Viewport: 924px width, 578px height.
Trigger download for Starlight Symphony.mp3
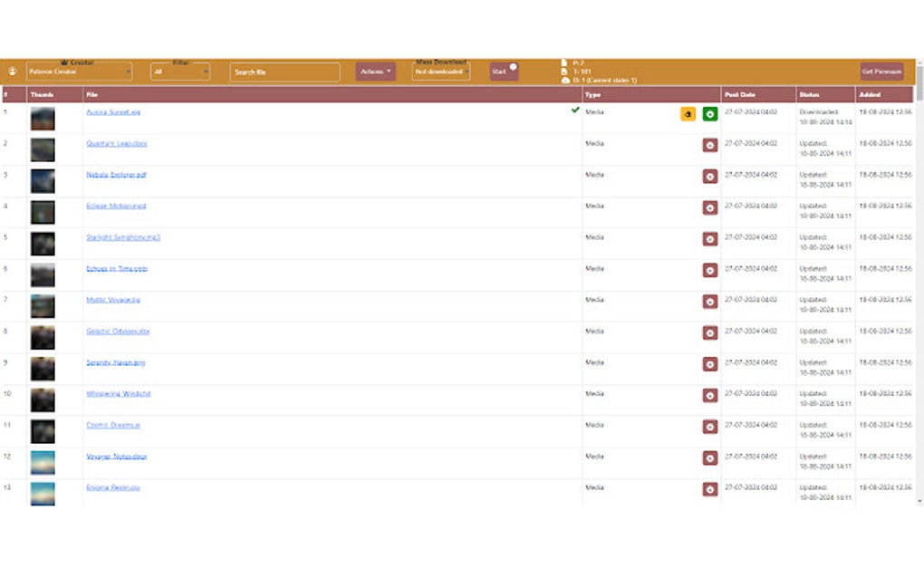(x=710, y=238)
